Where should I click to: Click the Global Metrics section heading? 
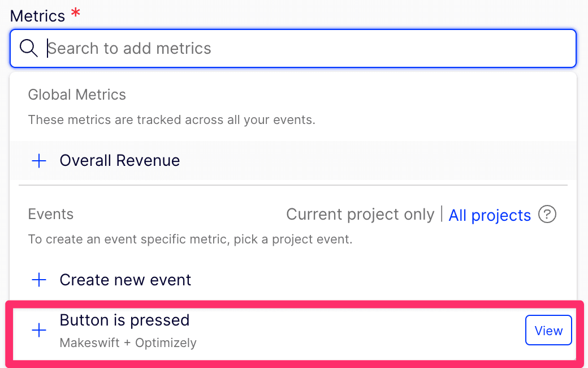coord(77,95)
